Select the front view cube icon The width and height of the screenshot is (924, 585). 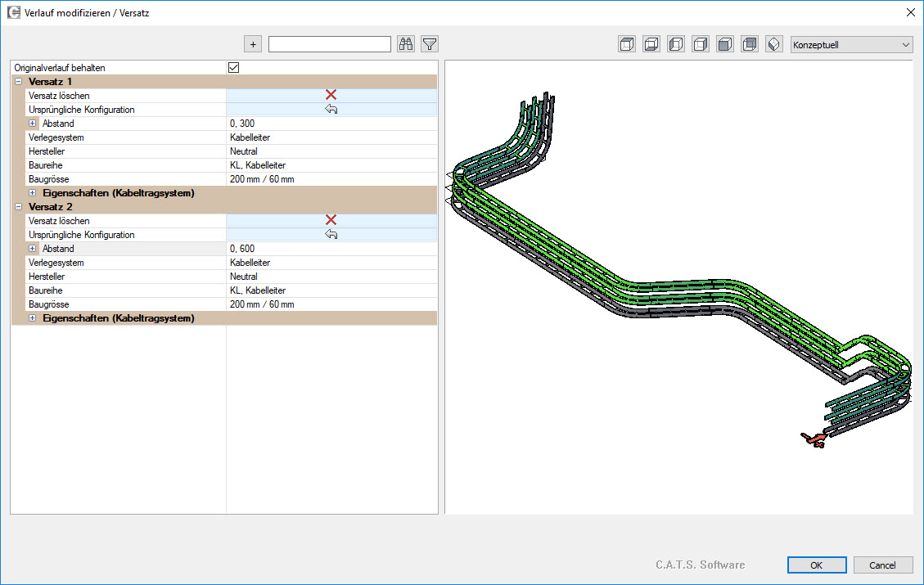(x=725, y=44)
